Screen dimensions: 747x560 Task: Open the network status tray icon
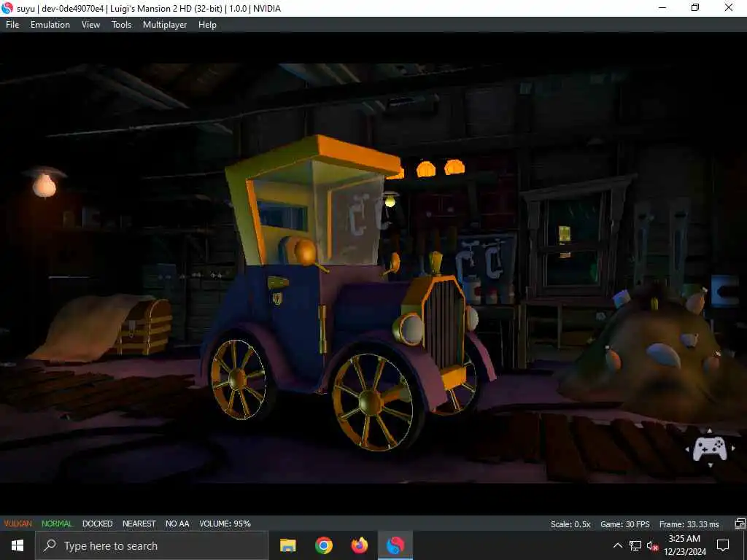[635, 545]
